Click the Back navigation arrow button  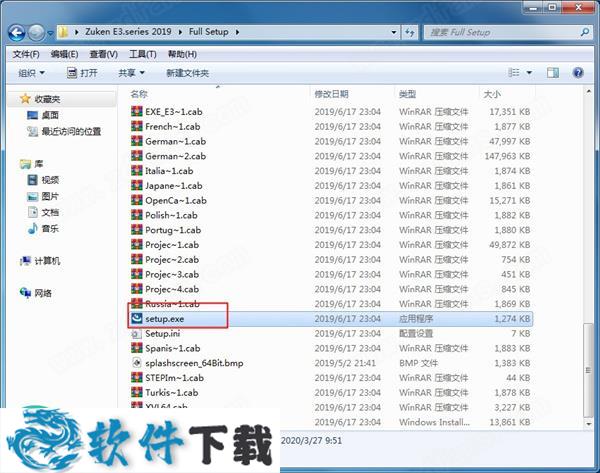coord(17,33)
